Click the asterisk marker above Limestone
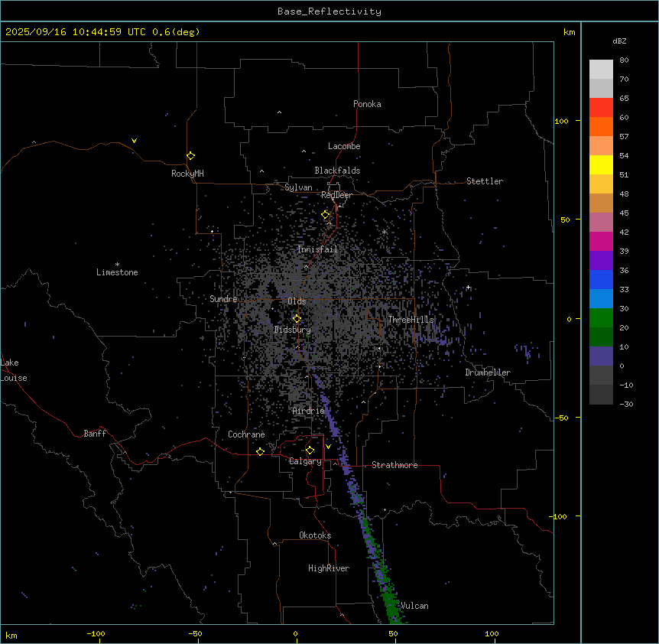The height and width of the screenshot is (644, 659). coord(117,264)
